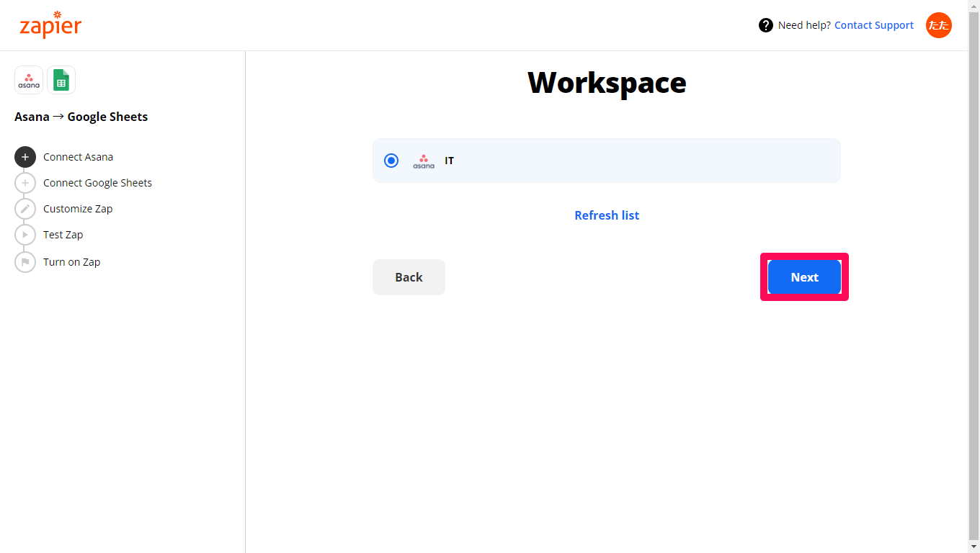
Task: Click the Next button
Action: tap(804, 277)
